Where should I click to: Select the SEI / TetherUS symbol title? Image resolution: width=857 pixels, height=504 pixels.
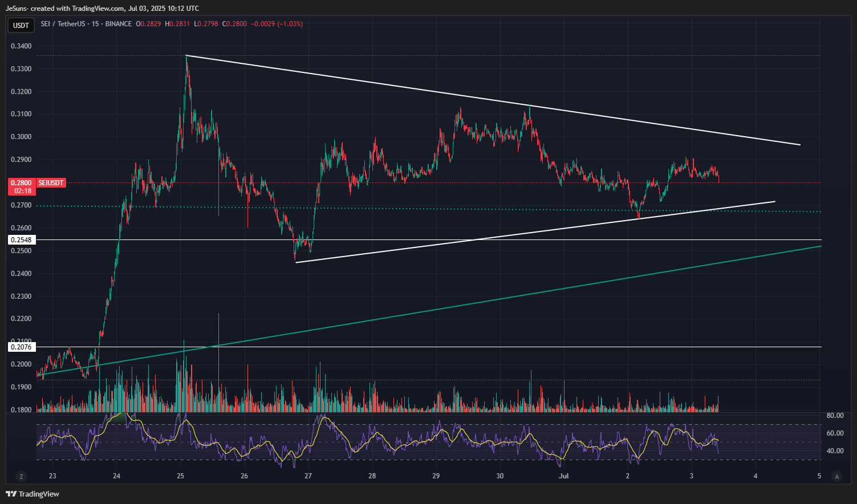(63, 24)
